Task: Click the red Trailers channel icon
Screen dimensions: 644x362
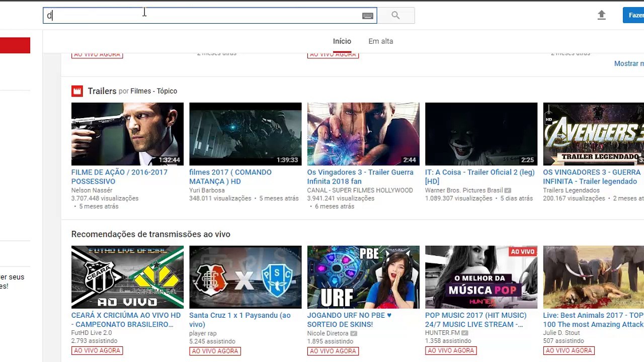Action: point(77,91)
